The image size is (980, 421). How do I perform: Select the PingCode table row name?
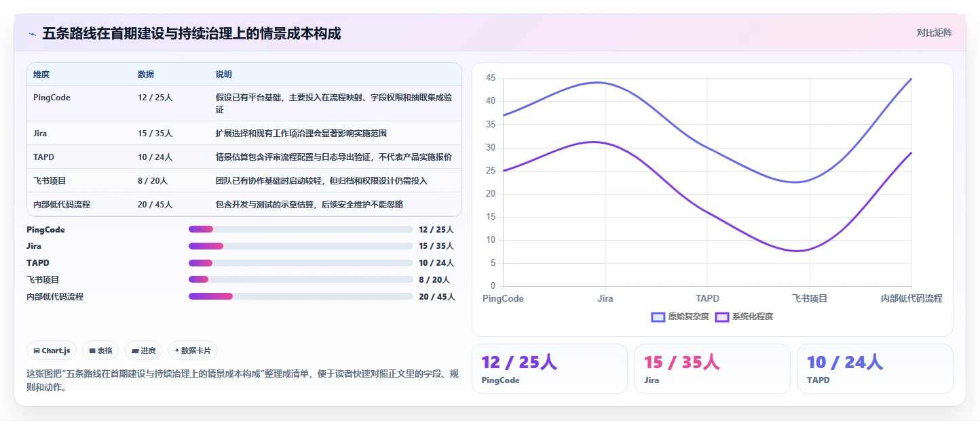(52, 98)
